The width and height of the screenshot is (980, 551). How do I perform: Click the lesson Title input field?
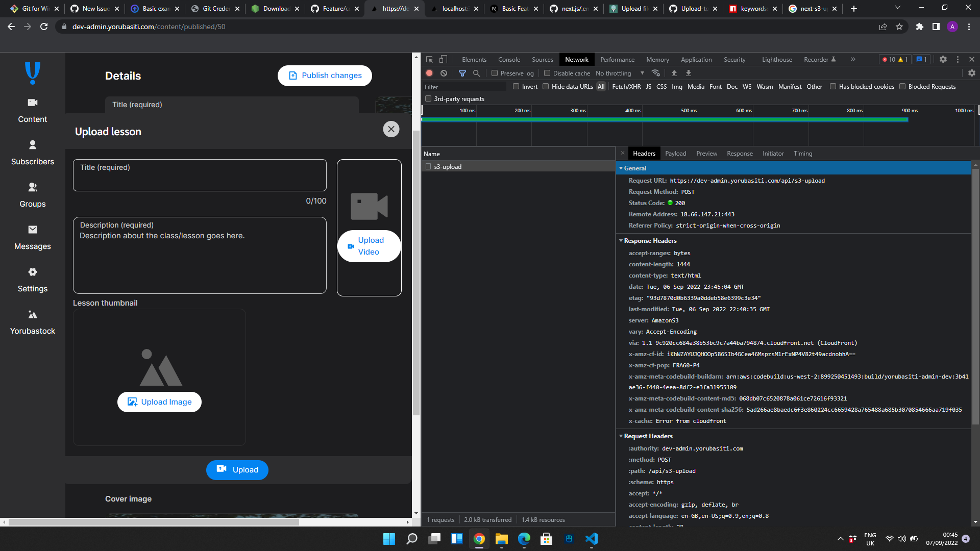200,175
